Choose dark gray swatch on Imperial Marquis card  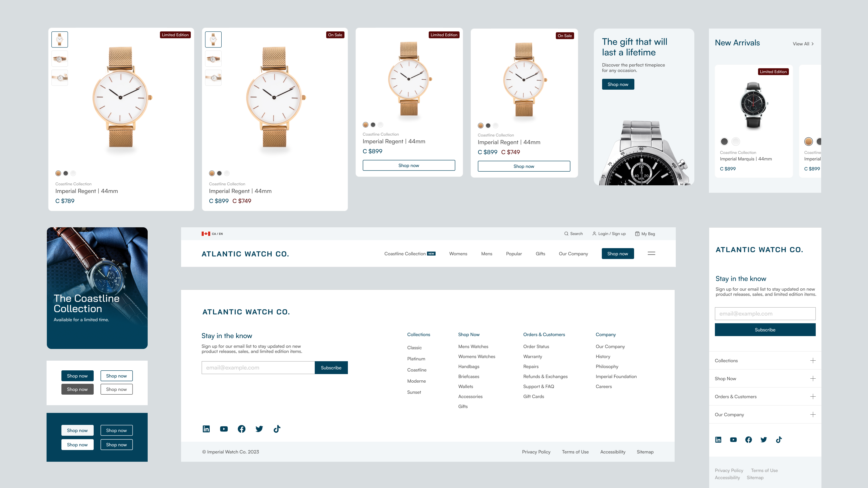724,141
